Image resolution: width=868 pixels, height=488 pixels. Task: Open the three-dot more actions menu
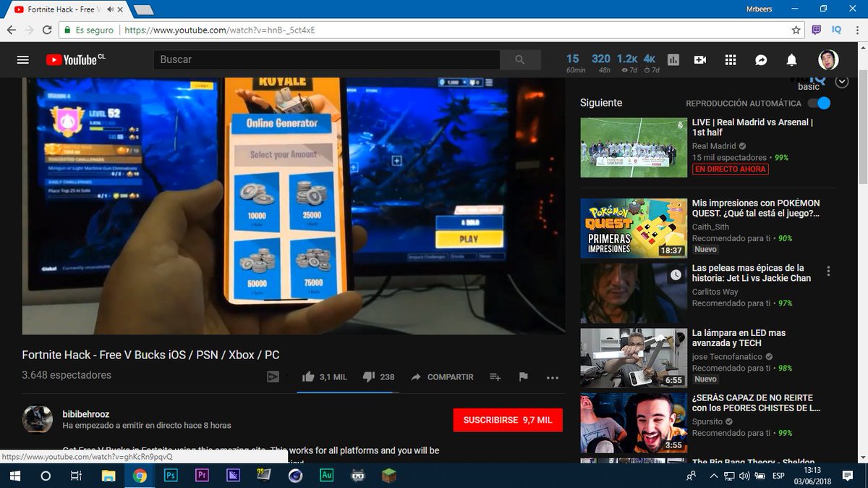tap(553, 377)
